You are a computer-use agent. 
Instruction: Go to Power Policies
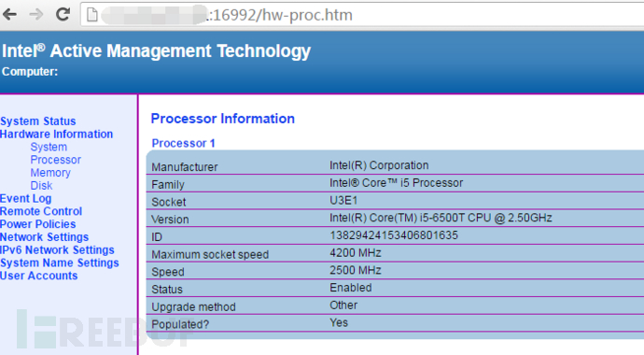pos(37,224)
